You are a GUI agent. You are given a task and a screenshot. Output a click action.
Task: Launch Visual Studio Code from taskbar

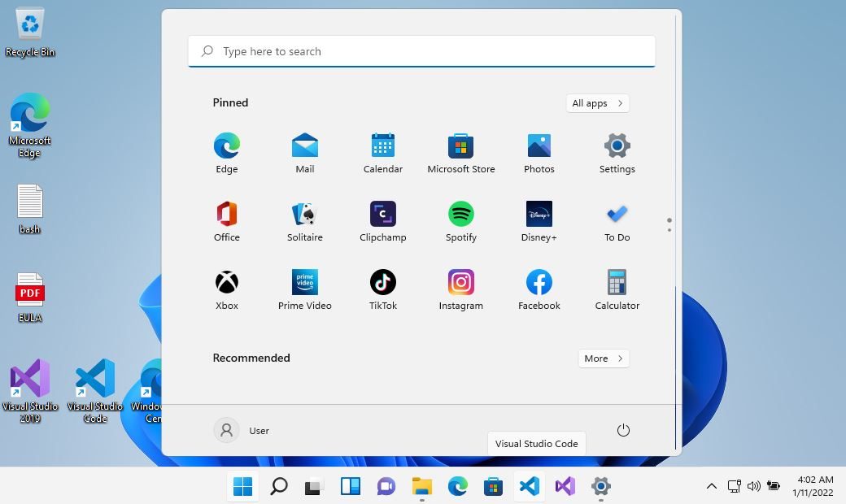coord(530,486)
